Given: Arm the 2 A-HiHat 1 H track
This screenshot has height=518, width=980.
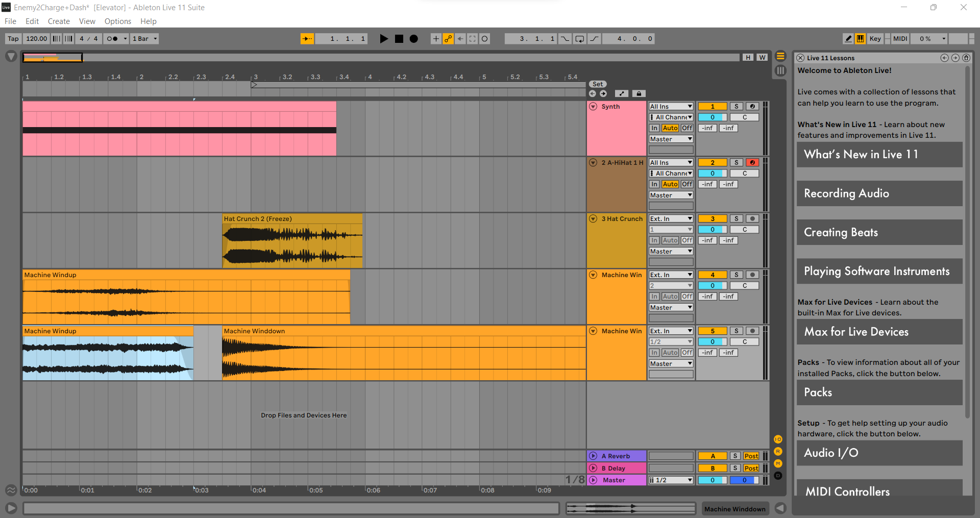Looking at the screenshot, I should [752, 163].
